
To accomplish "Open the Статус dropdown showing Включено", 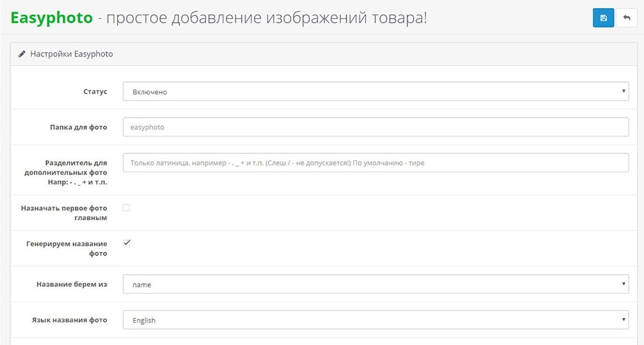I will tap(375, 91).
